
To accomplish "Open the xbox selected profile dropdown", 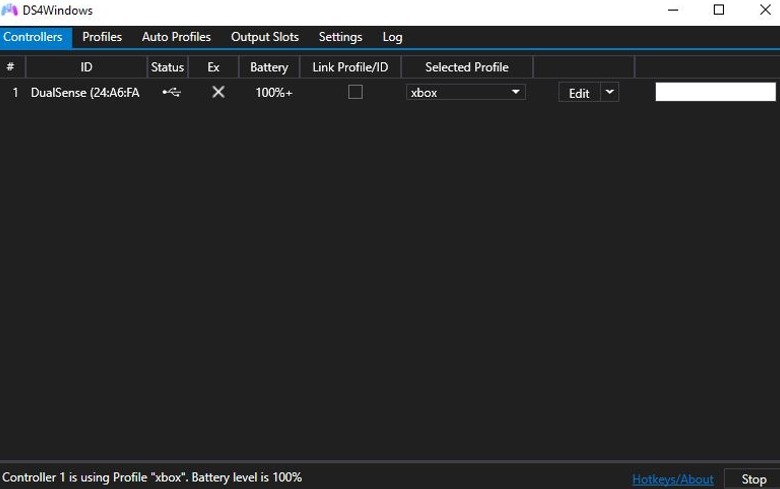I will point(466,93).
